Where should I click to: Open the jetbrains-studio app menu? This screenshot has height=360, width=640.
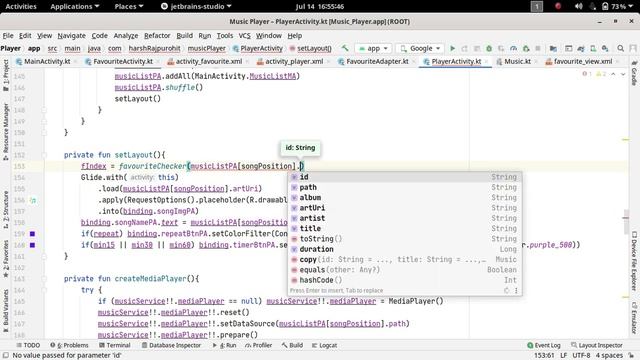[196, 6]
